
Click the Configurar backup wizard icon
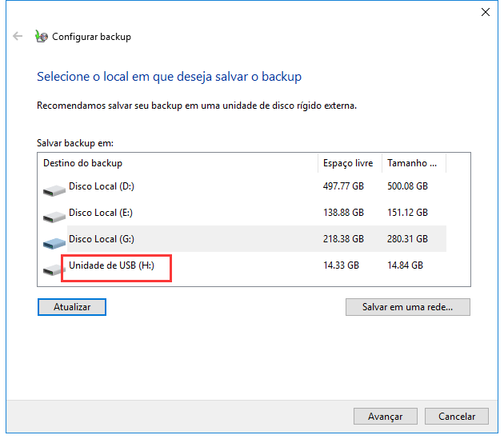click(x=42, y=37)
